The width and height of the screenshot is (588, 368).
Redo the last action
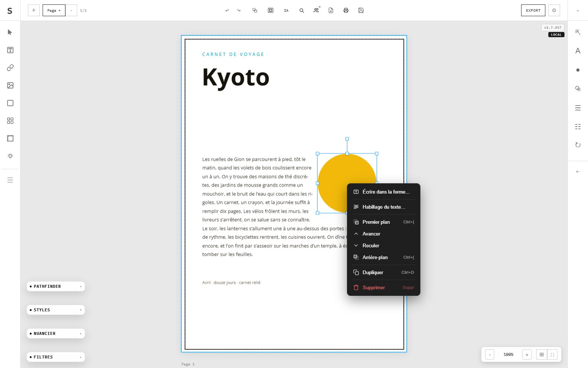(x=239, y=10)
